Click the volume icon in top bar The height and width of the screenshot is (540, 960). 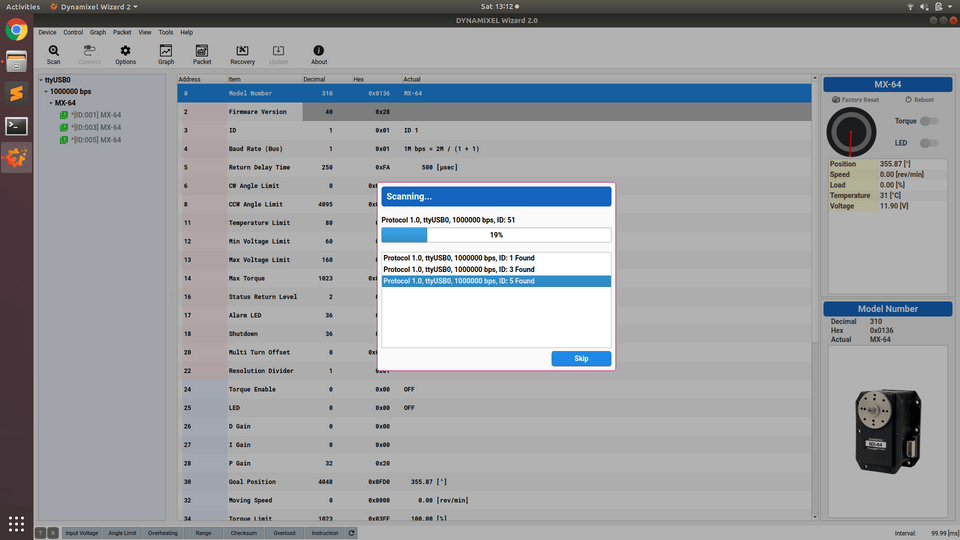click(924, 7)
